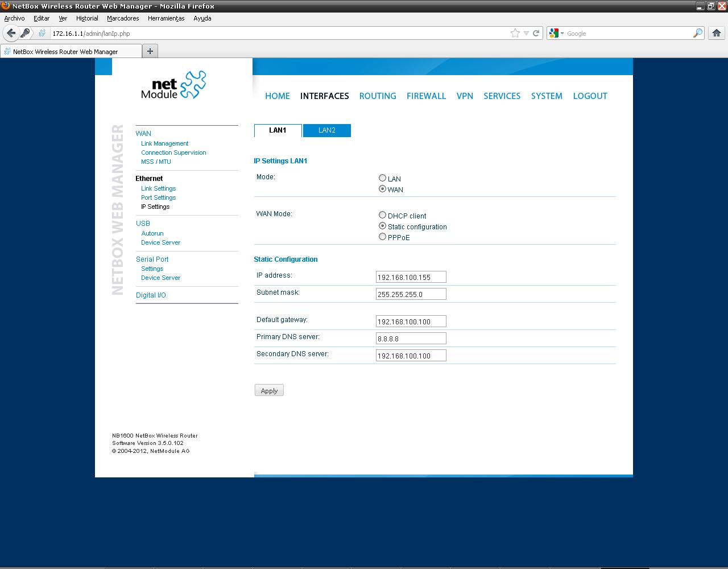The width and height of the screenshot is (728, 569).
Task: Select the LAN mode radio button
Action: pyautogui.click(x=383, y=178)
